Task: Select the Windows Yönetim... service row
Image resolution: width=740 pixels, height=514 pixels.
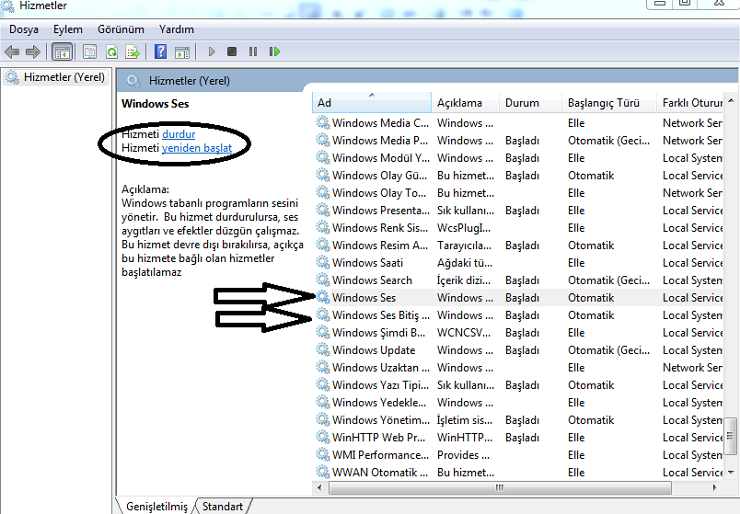Action: point(518,420)
